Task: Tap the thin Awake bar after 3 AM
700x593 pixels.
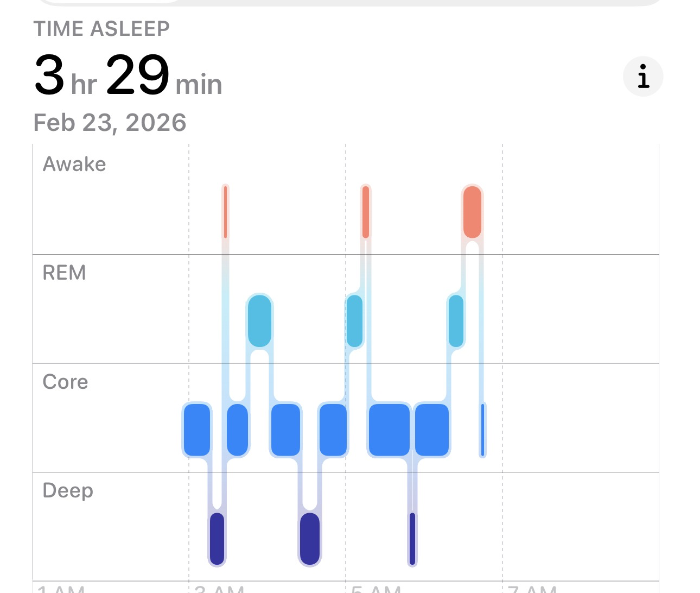Action: coord(225,212)
